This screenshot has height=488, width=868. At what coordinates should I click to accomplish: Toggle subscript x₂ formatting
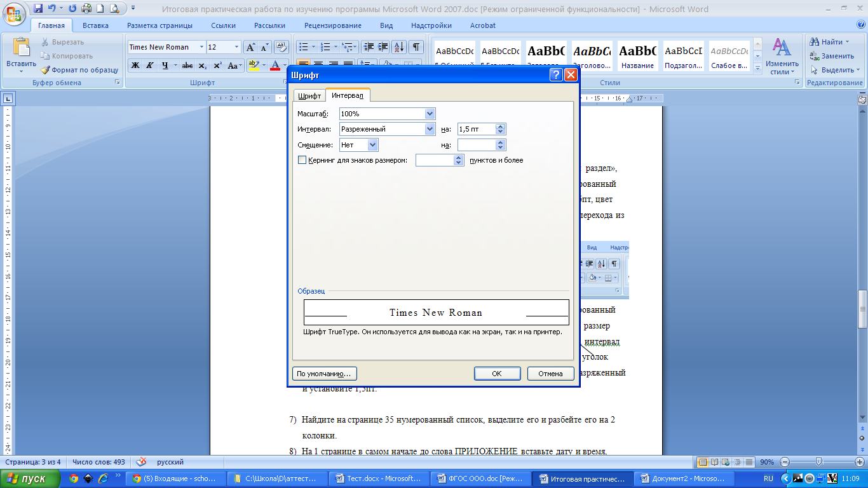(203, 65)
